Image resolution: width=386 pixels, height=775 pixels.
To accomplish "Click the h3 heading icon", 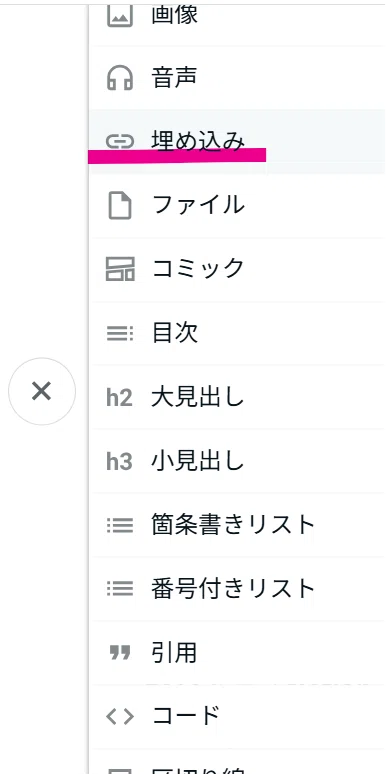I will pyautogui.click(x=119, y=461).
